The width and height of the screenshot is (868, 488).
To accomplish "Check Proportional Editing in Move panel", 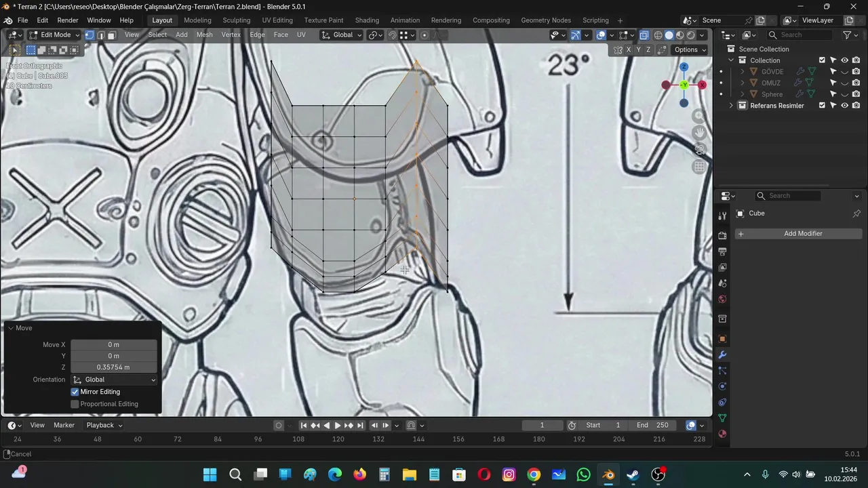I will click(75, 404).
